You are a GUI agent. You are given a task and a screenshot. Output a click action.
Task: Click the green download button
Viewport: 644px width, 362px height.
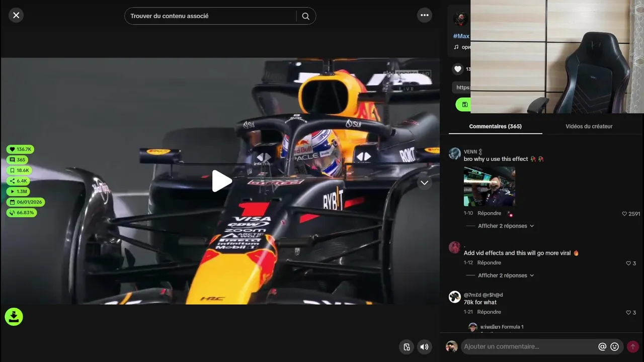pyautogui.click(x=14, y=317)
